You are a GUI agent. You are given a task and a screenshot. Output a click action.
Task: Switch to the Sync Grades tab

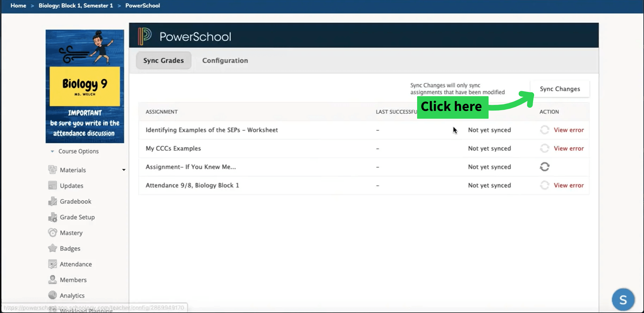coord(163,61)
